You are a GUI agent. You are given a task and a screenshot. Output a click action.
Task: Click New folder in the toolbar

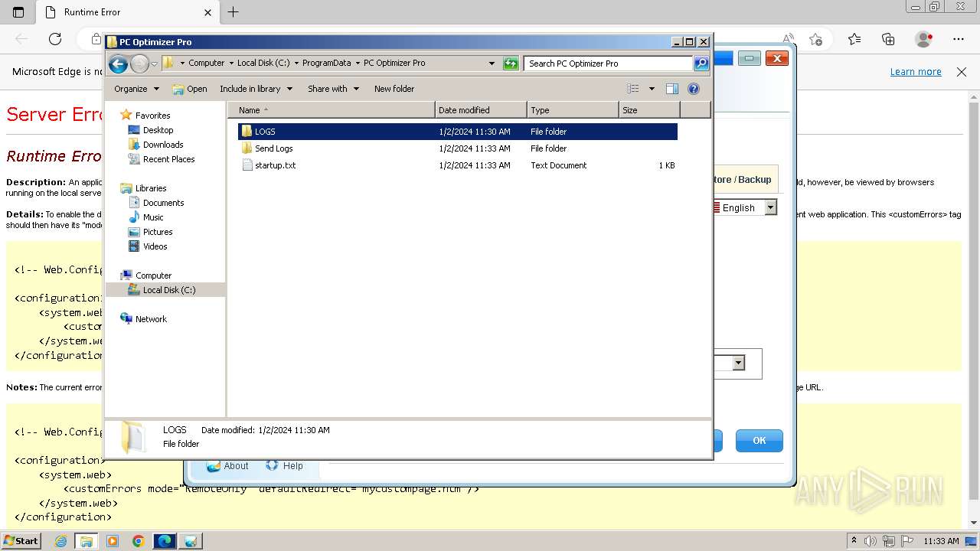click(x=394, y=89)
